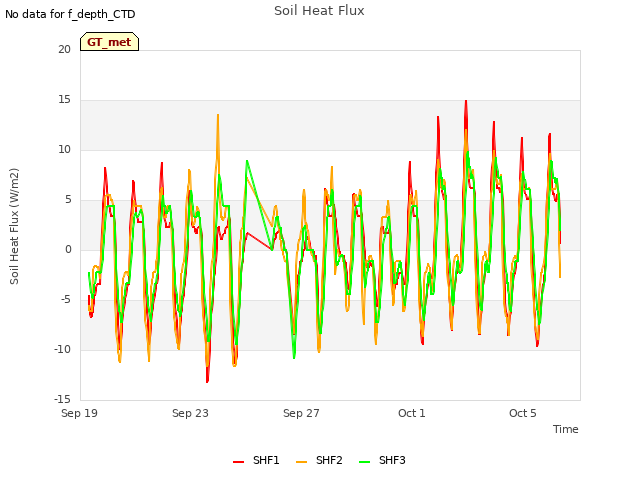Click the orange SHF2 legend swatch

(x=301, y=462)
